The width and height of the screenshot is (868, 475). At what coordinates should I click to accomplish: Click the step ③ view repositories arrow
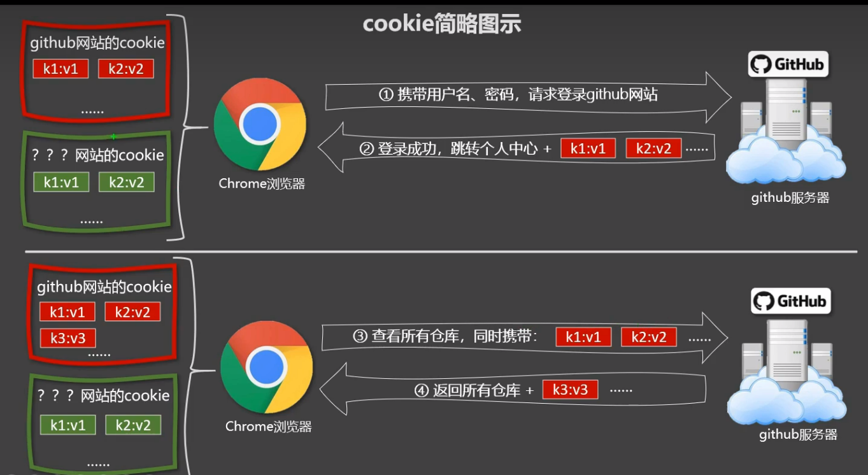[525, 337]
